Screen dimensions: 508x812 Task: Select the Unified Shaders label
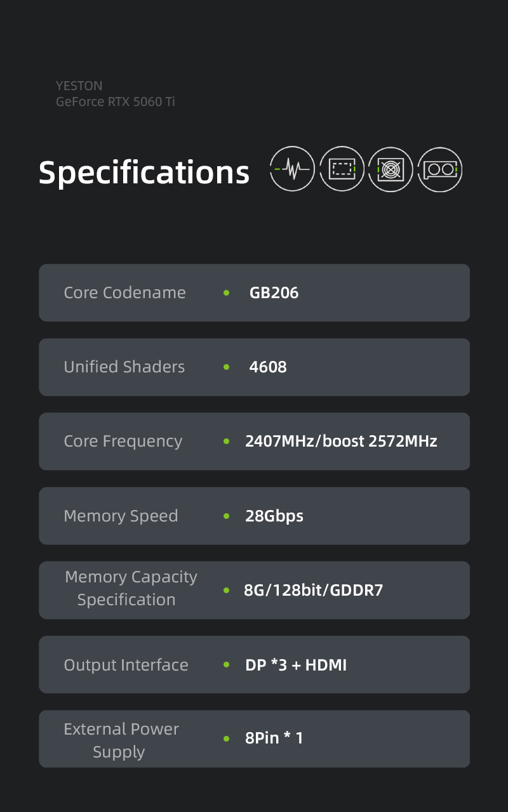coord(124,367)
